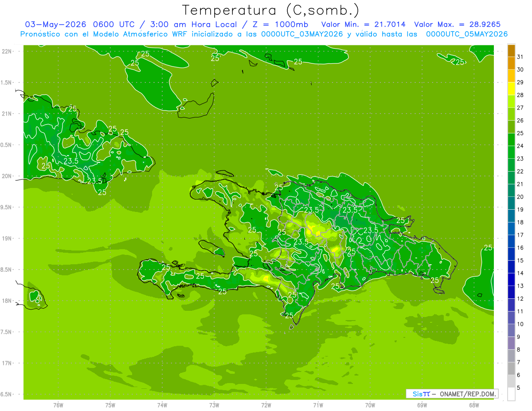Click the 76W longitude axis label

[58, 405]
